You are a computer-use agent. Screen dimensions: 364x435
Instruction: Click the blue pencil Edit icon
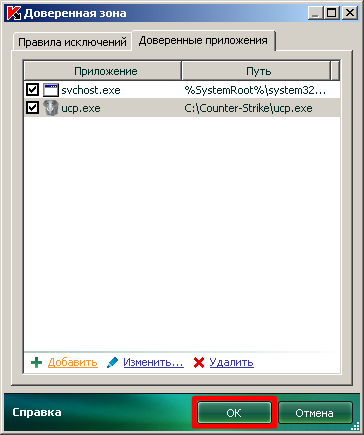pyautogui.click(x=112, y=363)
